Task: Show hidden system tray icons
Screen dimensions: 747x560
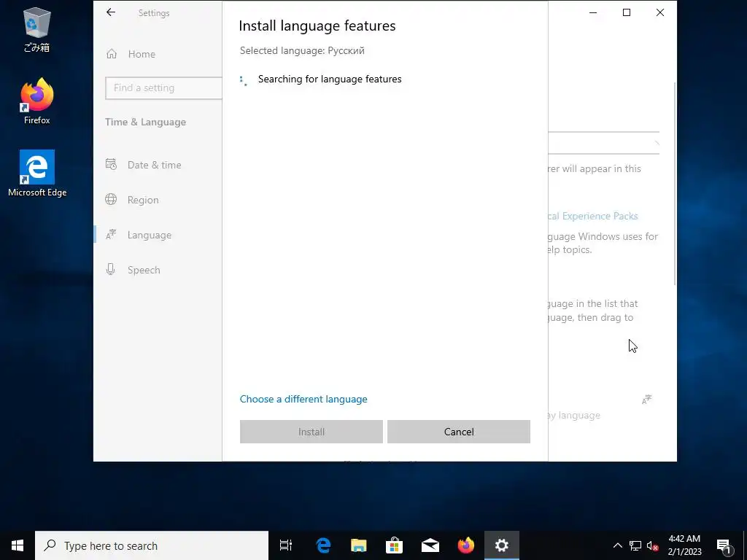Action: coord(617,545)
